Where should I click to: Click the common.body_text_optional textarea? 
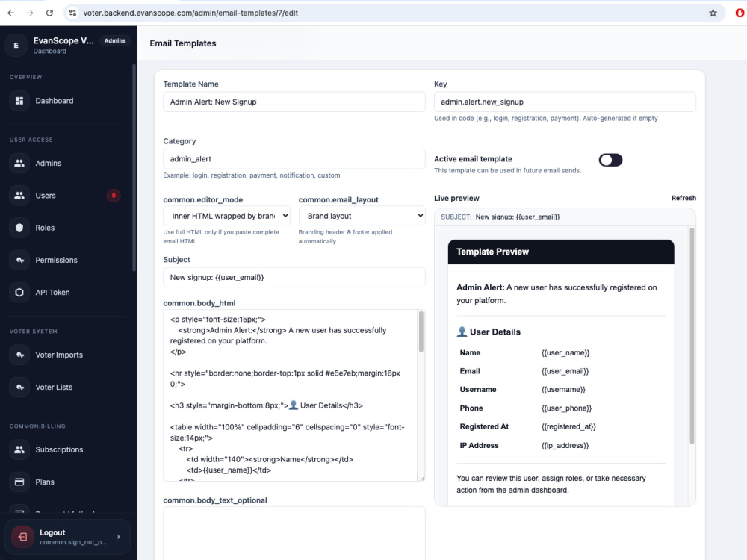294,533
